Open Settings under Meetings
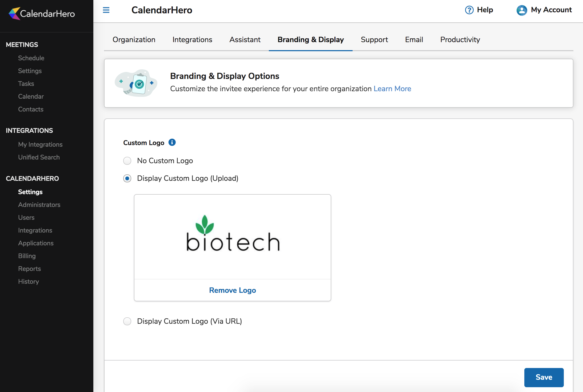The height and width of the screenshot is (392, 583). tap(30, 71)
